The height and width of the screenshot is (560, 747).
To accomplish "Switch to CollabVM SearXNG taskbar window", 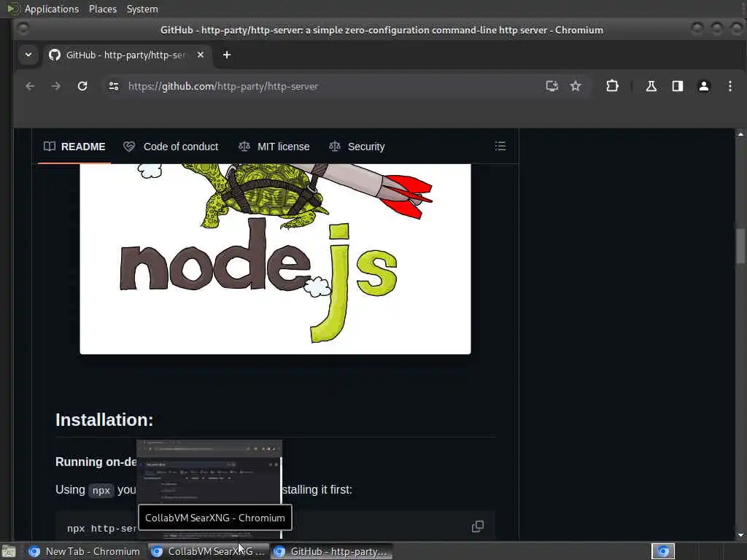I will click(x=208, y=551).
